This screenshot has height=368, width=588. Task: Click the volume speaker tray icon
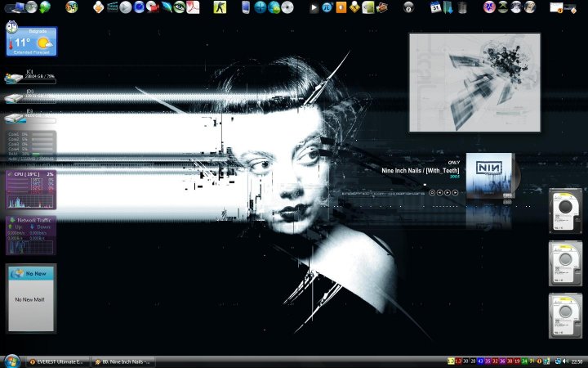(x=565, y=361)
